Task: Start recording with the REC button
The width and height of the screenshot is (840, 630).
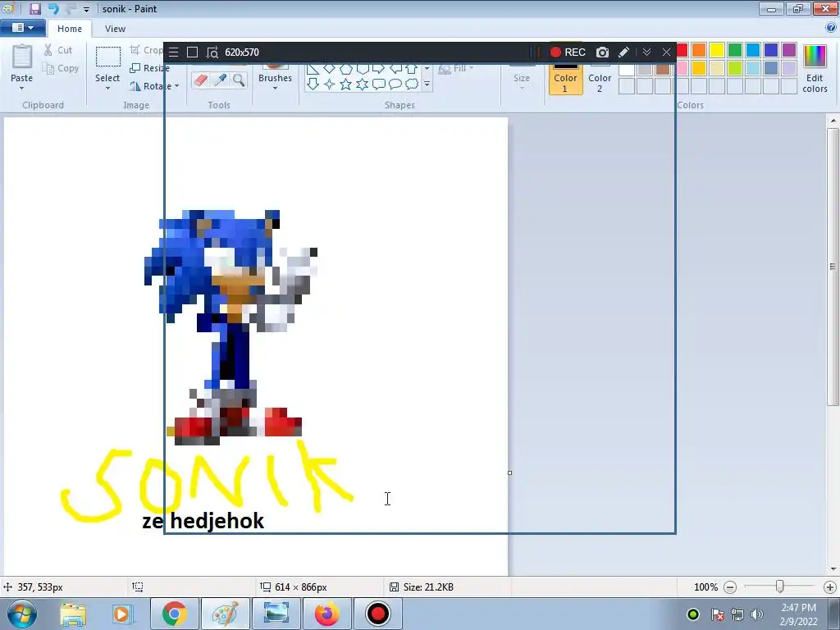Action: [x=568, y=52]
